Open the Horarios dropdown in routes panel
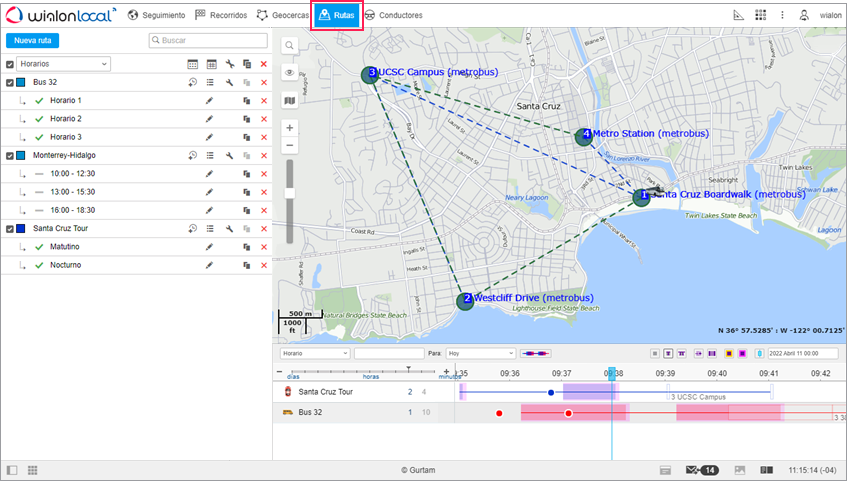This screenshot has height=481, width=847. point(63,64)
